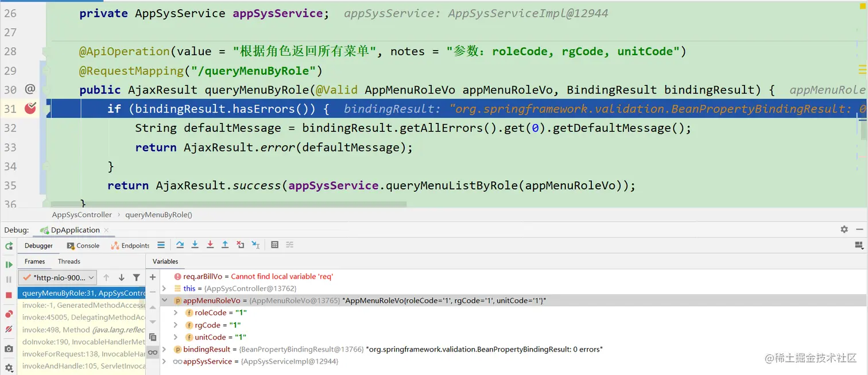Click Trace Current Stream Chain icon
This screenshot has height=375, width=868.
click(289, 245)
